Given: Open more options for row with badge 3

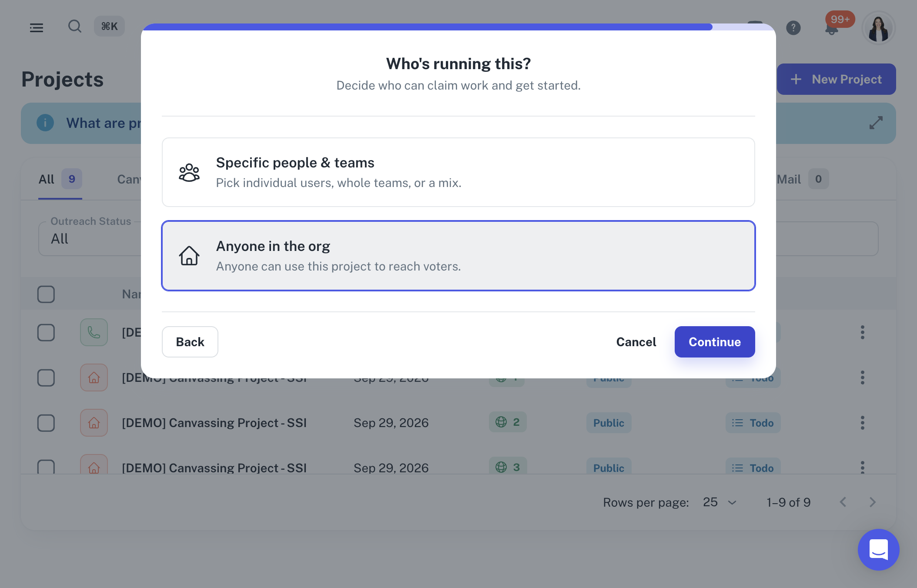Looking at the screenshot, I should point(862,467).
